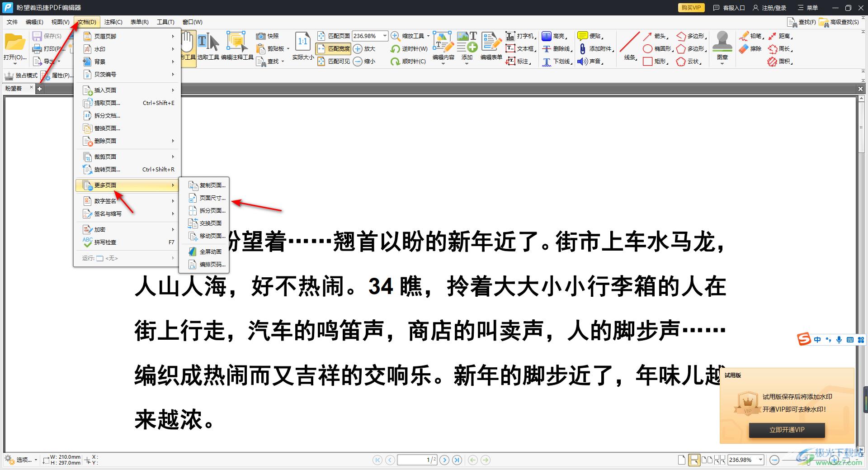
Task: Click Zoom In (放大) button
Action: coord(364,48)
